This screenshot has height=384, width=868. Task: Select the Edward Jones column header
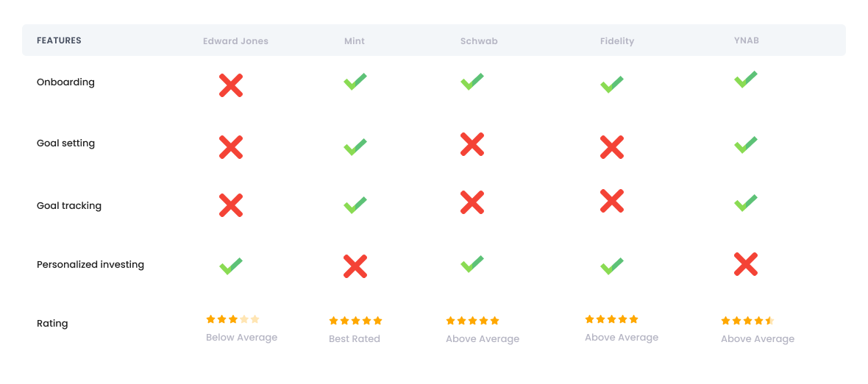[x=235, y=41]
